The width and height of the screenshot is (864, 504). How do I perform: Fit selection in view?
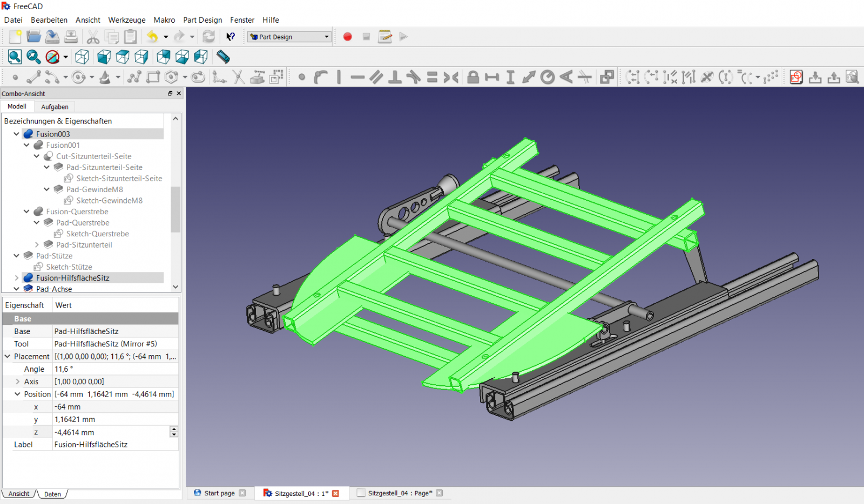pos(33,57)
